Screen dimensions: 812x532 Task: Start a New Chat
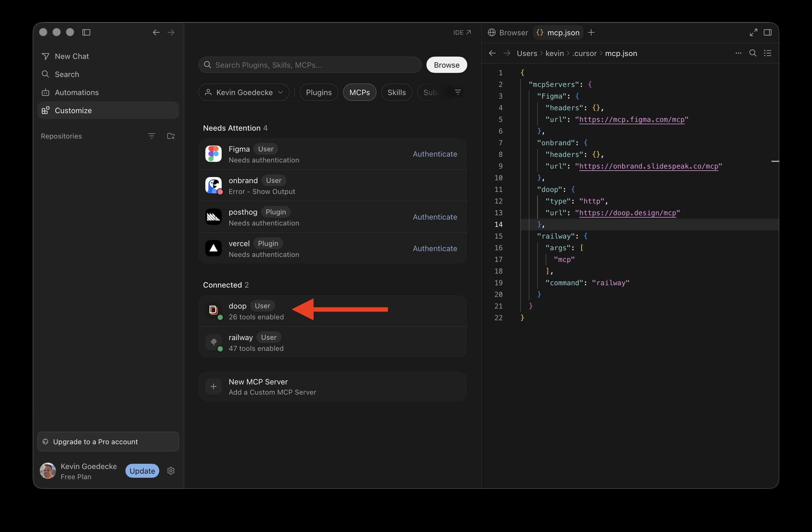(x=108, y=56)
